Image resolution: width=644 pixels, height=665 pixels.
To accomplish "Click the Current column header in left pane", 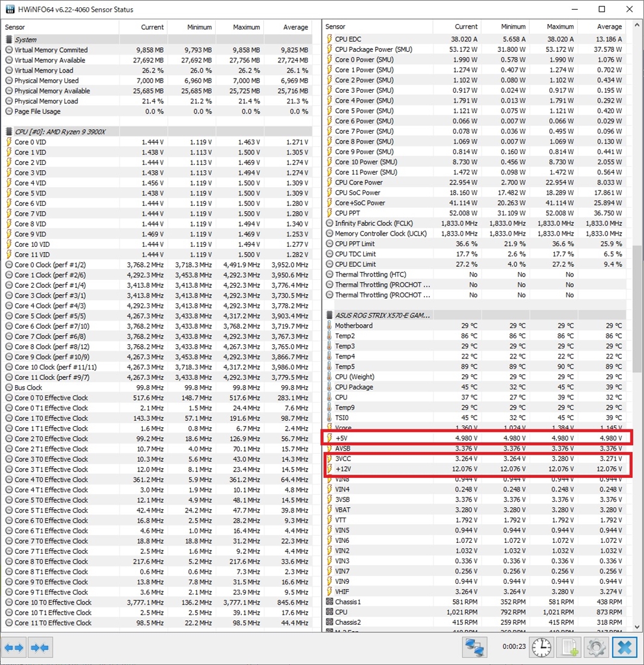I will pos(143,27).
